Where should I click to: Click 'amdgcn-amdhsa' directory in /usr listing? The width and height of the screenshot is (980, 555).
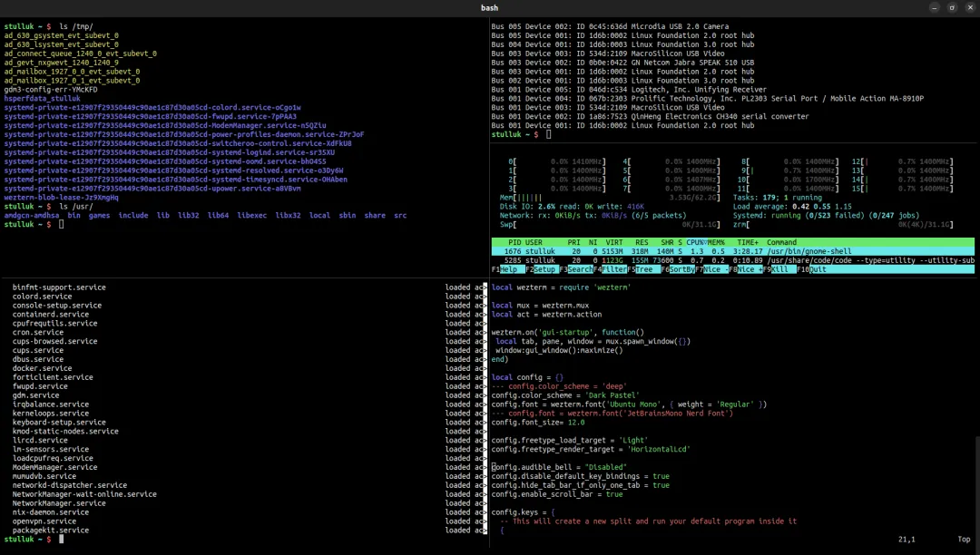tap(32, 216)
